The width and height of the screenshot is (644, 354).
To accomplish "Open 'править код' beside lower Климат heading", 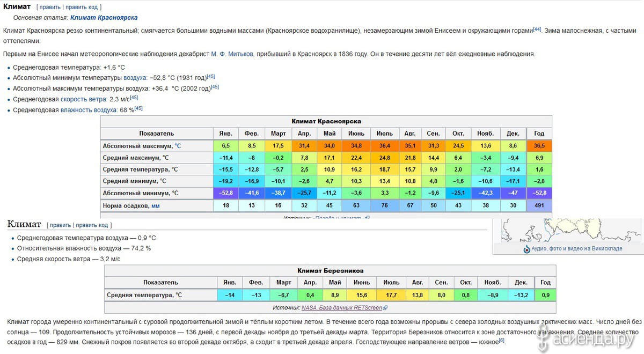I will pos(91,225).
